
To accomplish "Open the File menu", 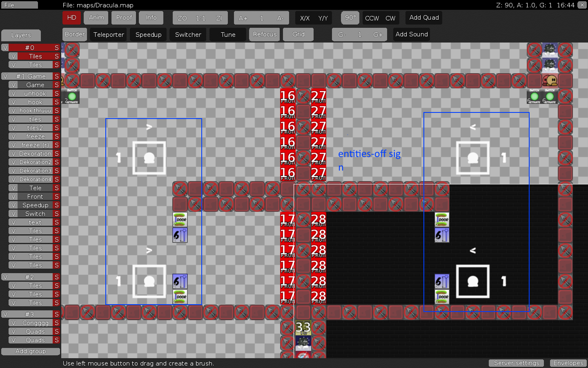I will click(x=19, y=5).
